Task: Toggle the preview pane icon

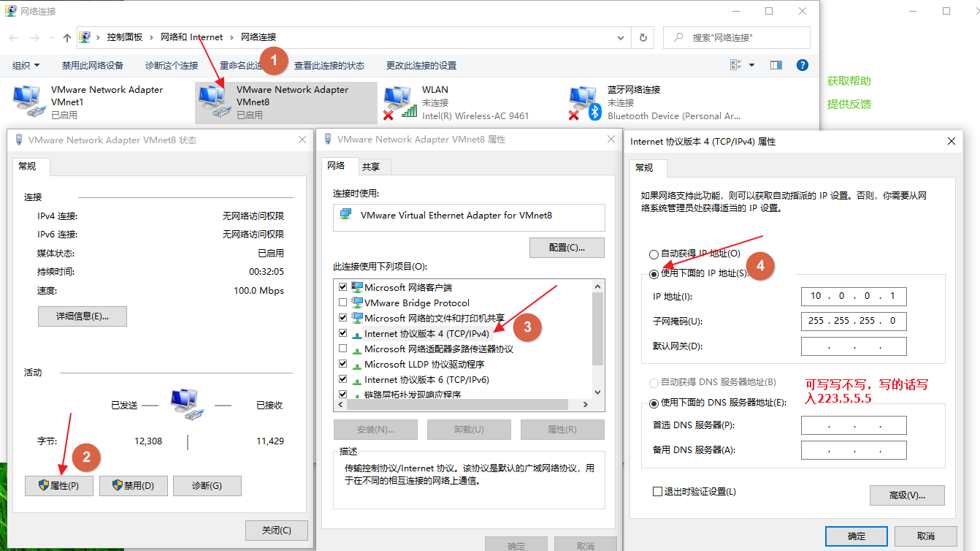Action: click(x=776, y=65)
